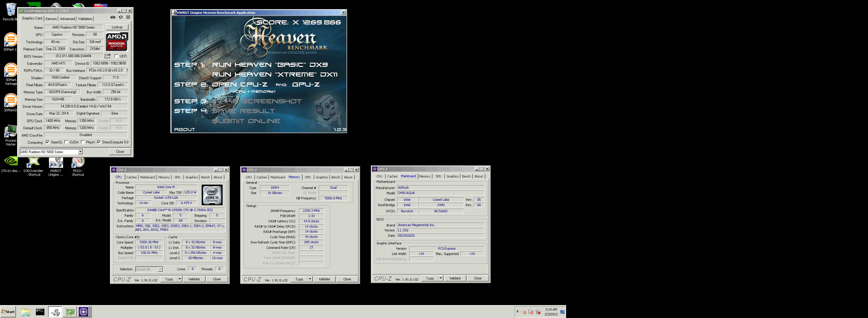This screenshot has height=318, width=868.
Task: Toggle the PhysX checkbox
Action: pyautogui.click(x=83, y=142)
